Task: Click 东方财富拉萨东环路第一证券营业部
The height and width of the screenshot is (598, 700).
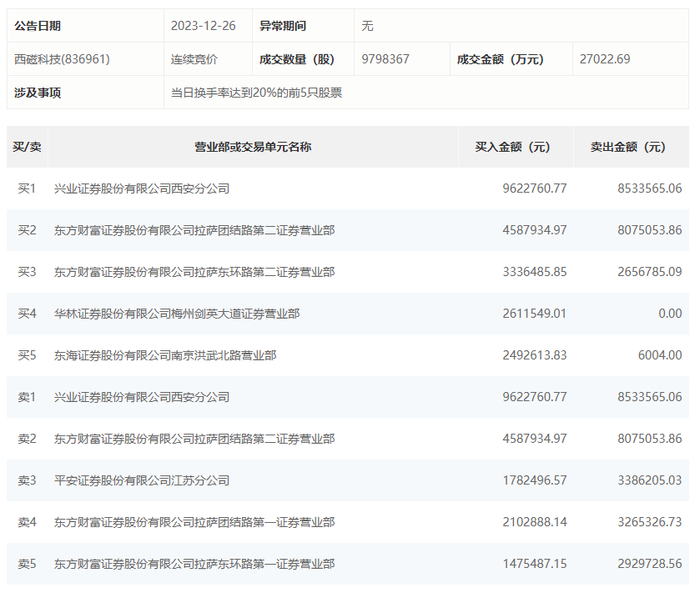Action: (194, 564)
